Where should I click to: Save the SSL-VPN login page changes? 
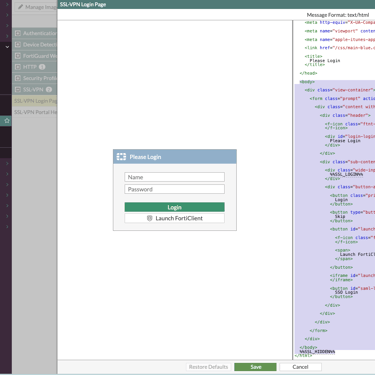[x=255, y=367]
